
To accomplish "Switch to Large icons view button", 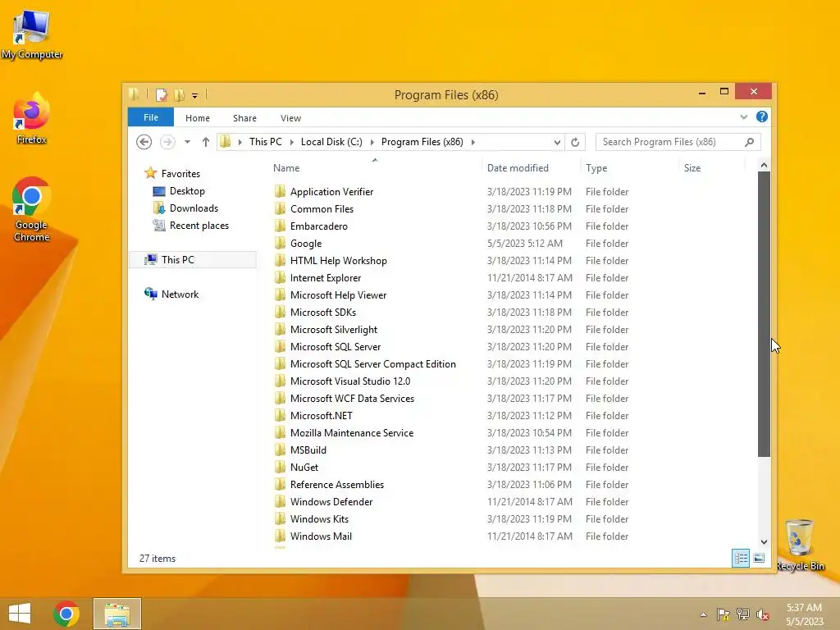I will [x=759, y=558].
